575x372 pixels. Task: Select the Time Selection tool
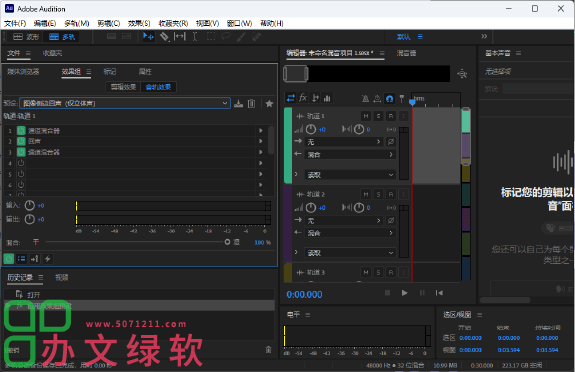coord(195,36)
